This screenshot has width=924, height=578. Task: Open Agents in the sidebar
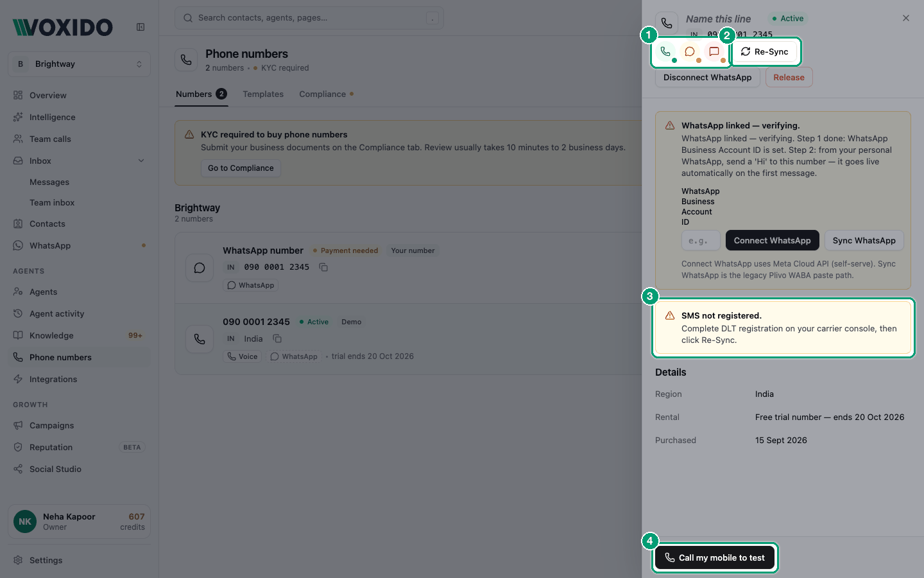(x=80, y=292)
